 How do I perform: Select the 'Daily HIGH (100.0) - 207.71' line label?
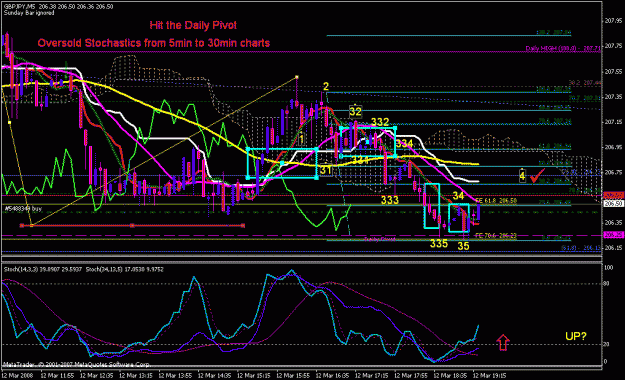pyautogui.click(x=563, y=48)
